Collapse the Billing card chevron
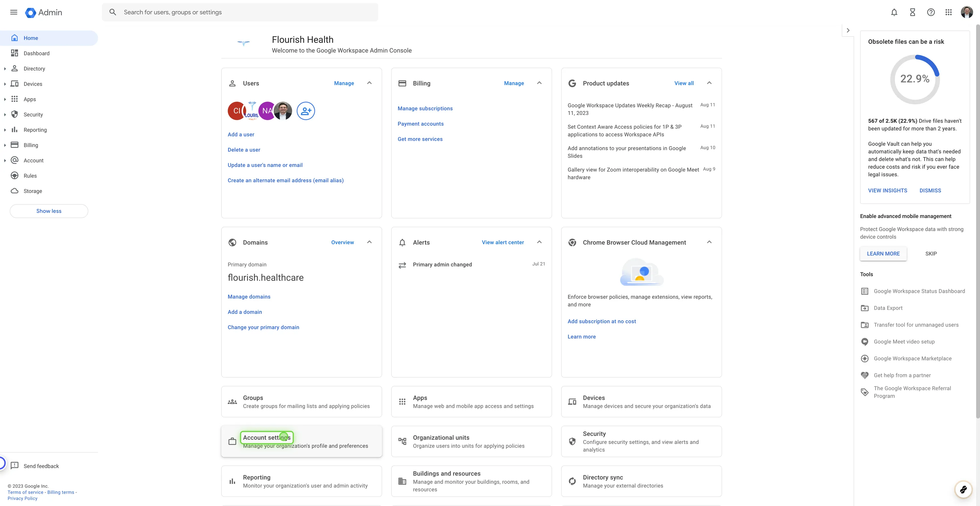 [x=539, y=83]
